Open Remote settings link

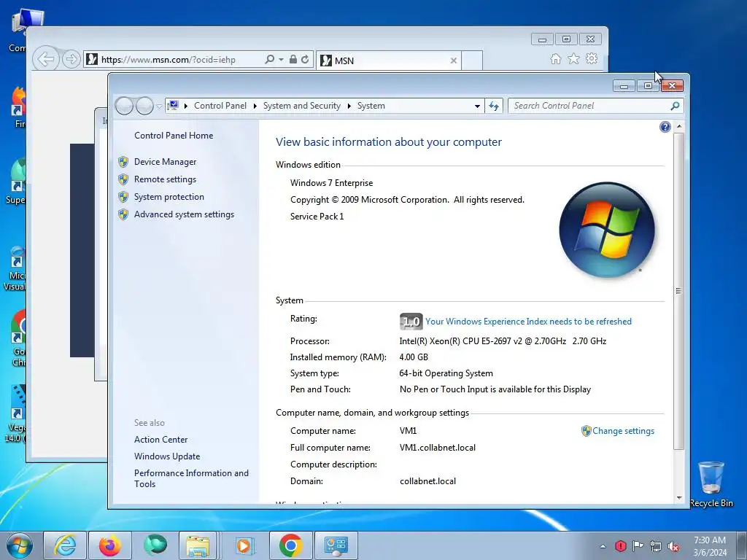[165, 179]
